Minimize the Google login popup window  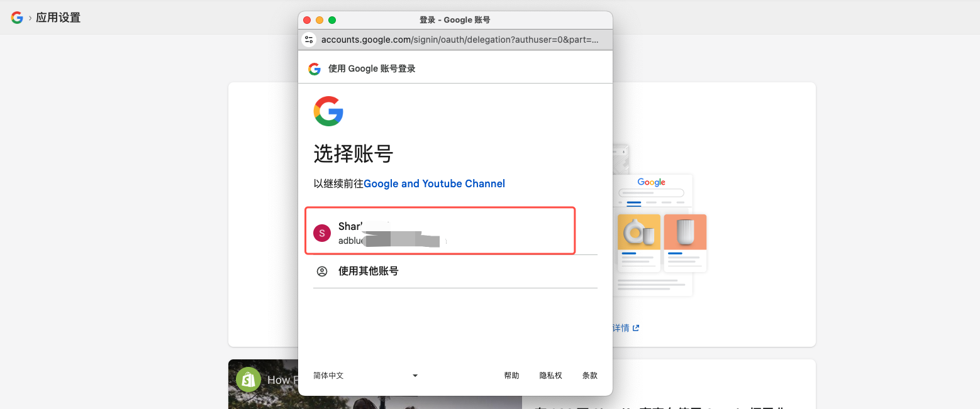[x=320, y=20]
